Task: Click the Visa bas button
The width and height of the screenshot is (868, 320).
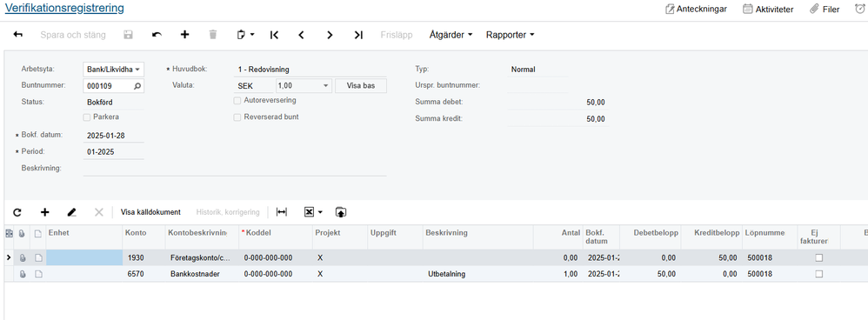Action: 361,86
